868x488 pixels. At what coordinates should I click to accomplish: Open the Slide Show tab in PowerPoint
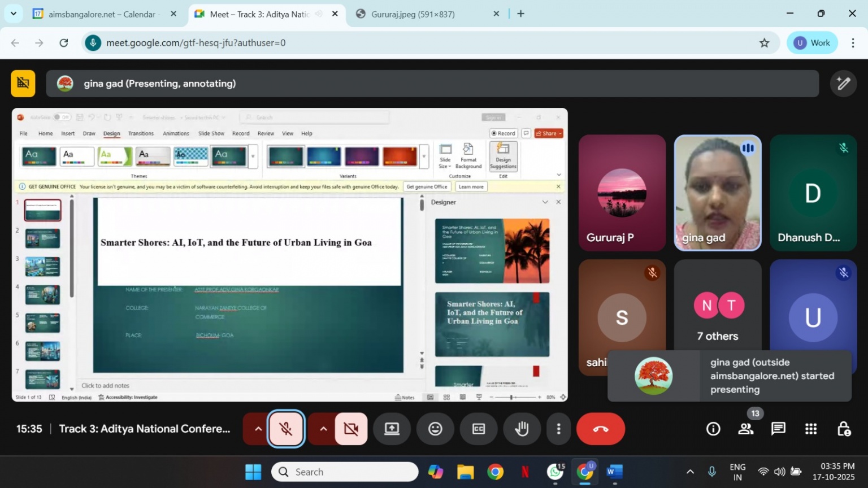[211, 134]
